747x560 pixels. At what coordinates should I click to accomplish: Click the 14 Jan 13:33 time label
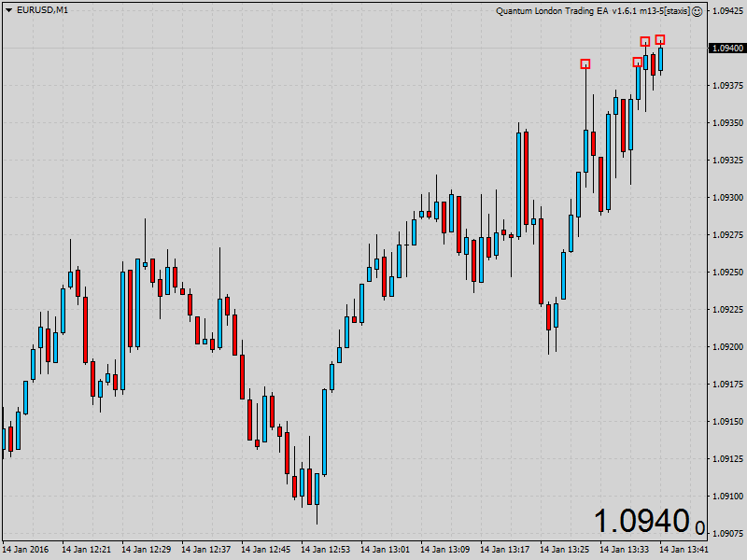(x=625, y=550)
